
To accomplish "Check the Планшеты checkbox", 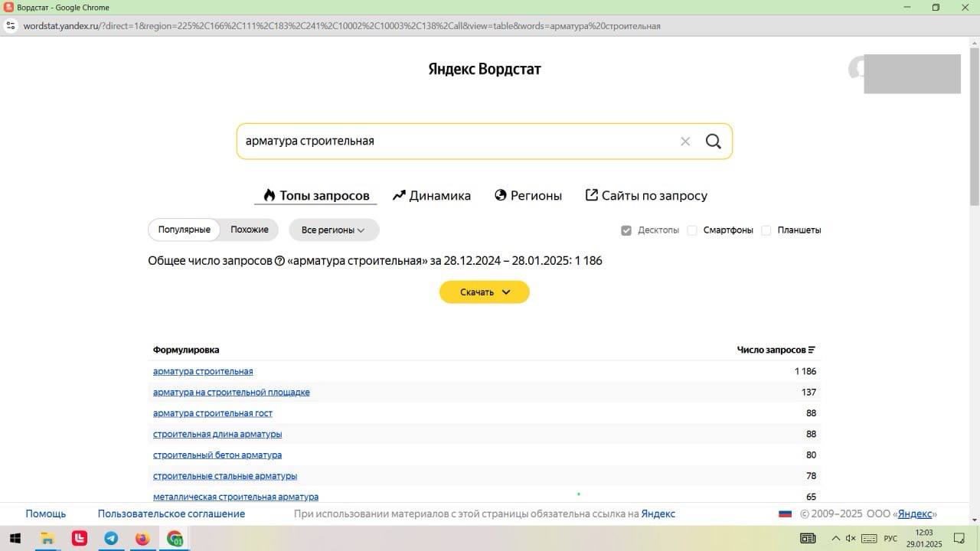I will pos(766,230).
